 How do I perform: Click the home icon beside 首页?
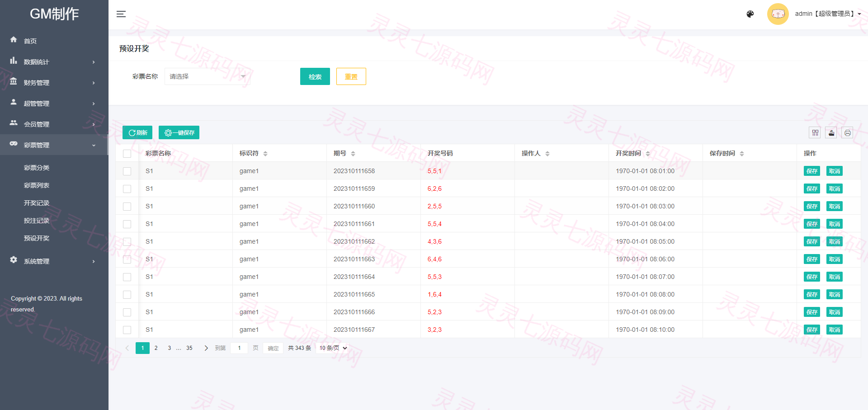pos(14,40)
